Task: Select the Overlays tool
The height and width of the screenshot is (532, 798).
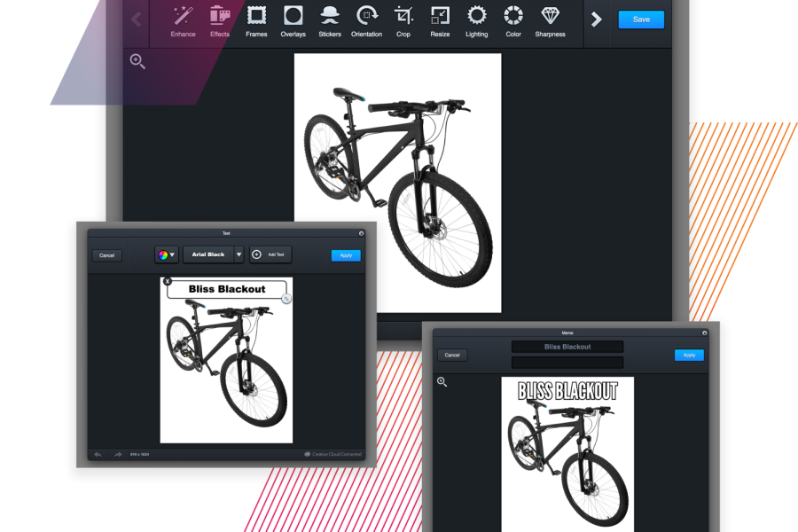Action: [293, 21]
